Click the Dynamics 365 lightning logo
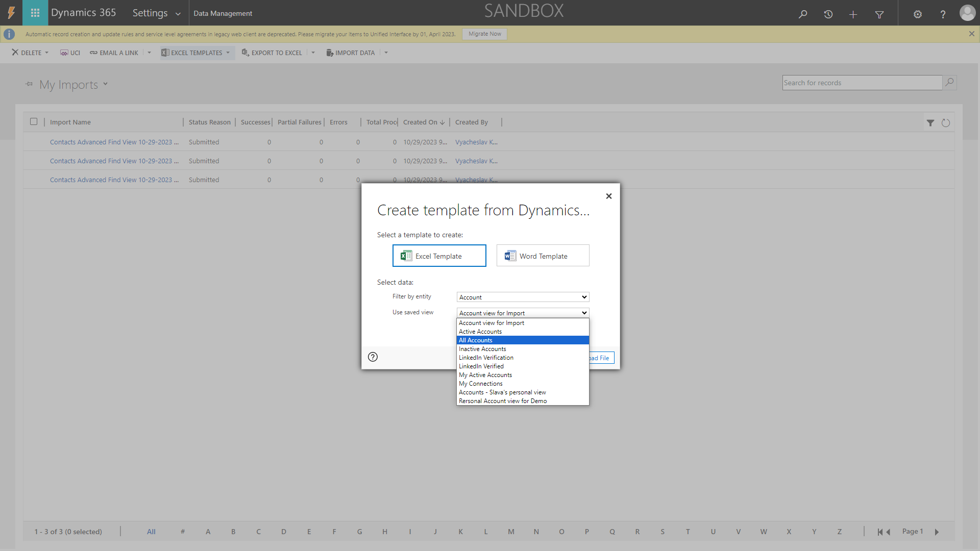Viewport: 980px width, 551px height. point(11,13)
